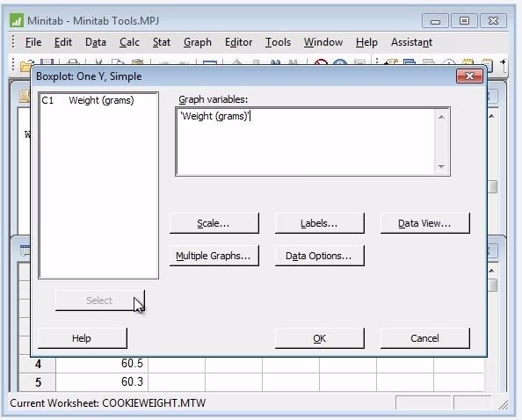Click the Open folder icon in the toolbar
This screenshot has height=420, width=522.
[x=26, y=66]
